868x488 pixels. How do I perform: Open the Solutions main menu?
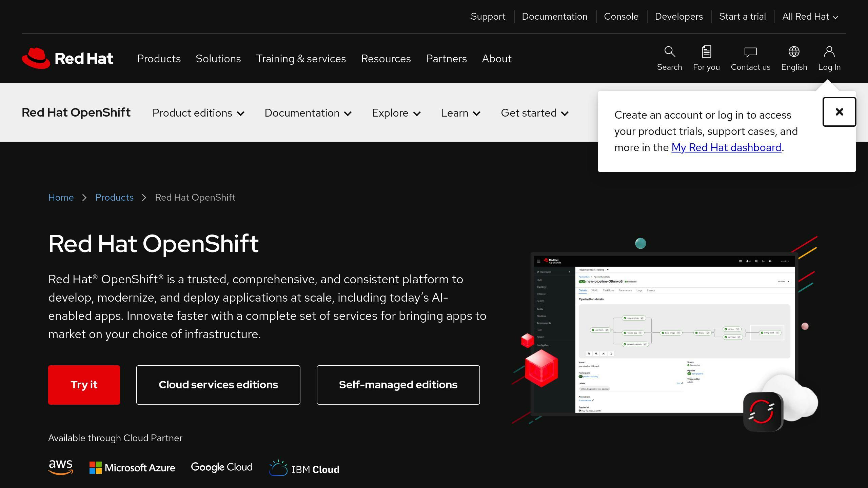(x=218, y=59)
